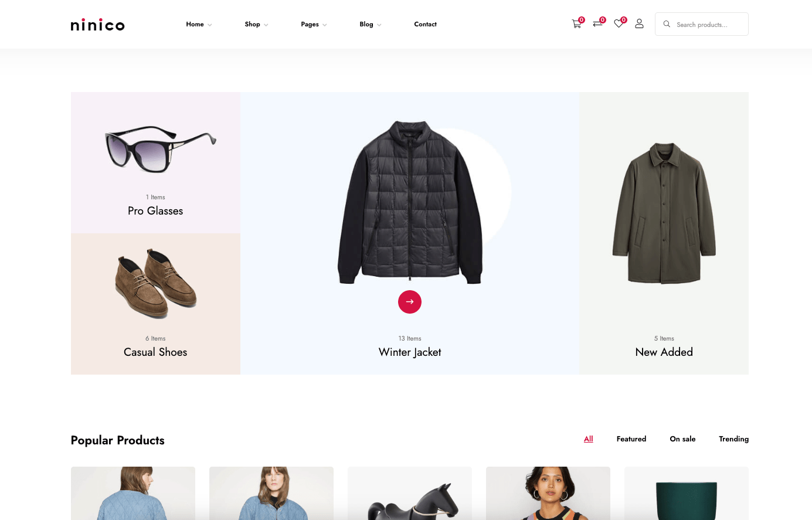Switch to the Featured tab
Image resolution: width=812 pixels, height=520 pixels.
click(631, 439)
